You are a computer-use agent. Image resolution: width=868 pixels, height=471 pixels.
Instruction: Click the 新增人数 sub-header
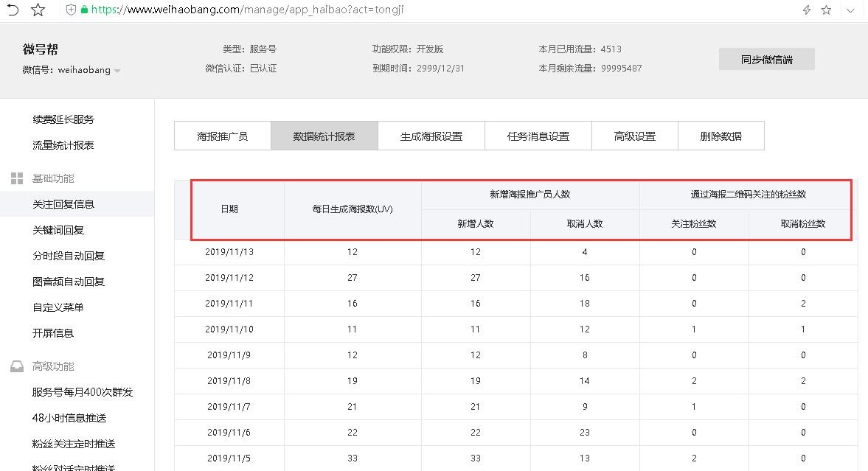476,224
